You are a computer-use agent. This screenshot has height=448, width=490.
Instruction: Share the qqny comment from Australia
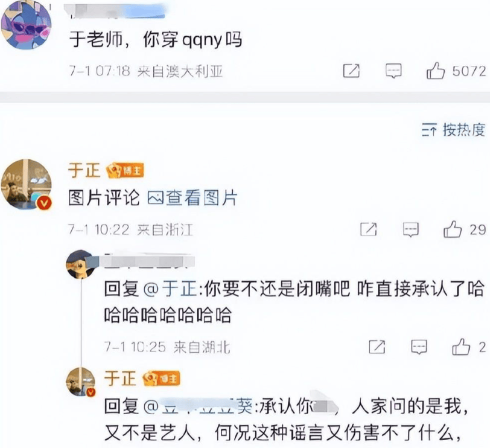click(351, 71)
